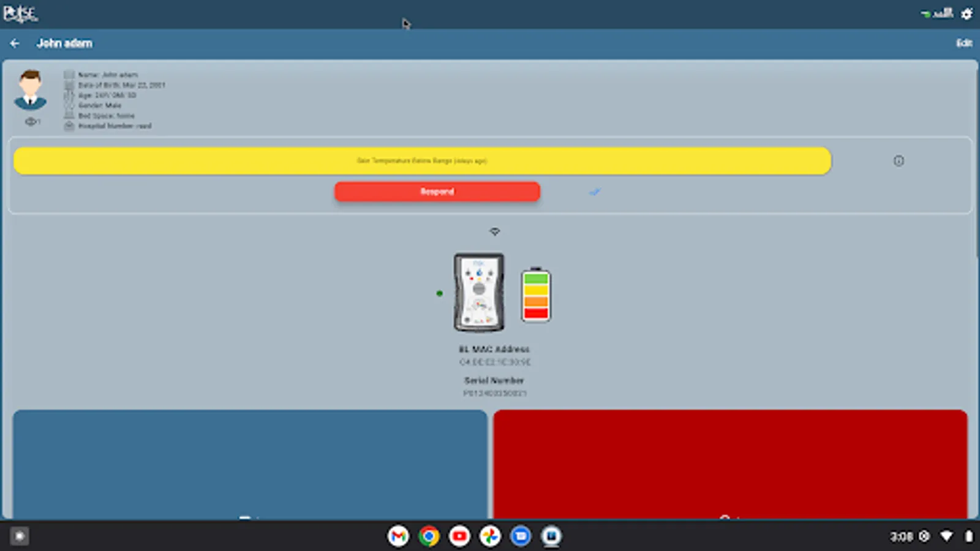Click the green connection status icon top right

924,13
